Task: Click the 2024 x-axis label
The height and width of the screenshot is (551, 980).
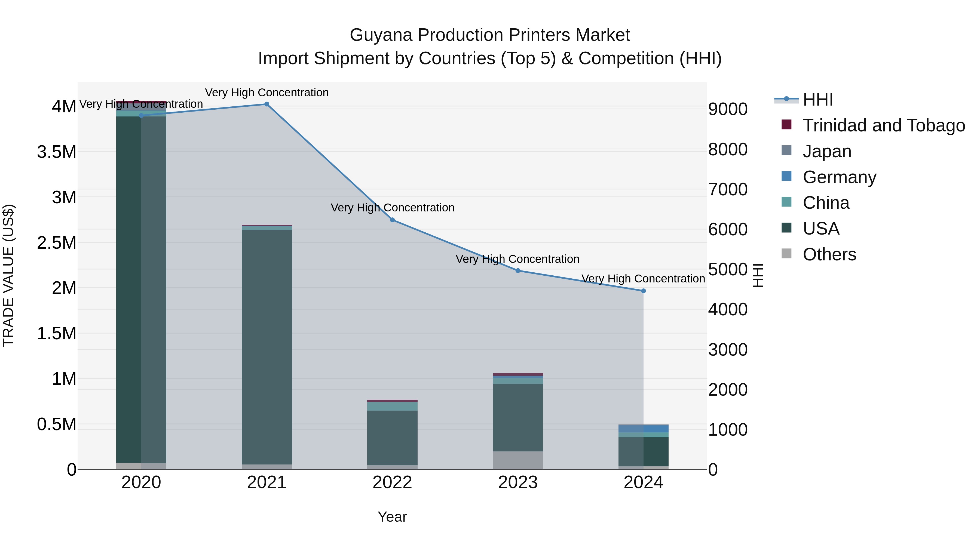Action: 643,482
